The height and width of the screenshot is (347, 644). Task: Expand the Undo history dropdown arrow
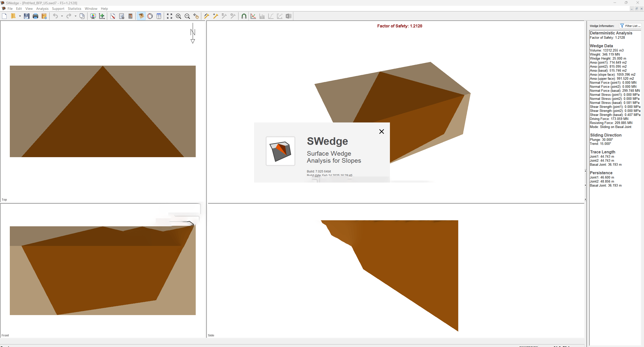[x=62, y=16]
